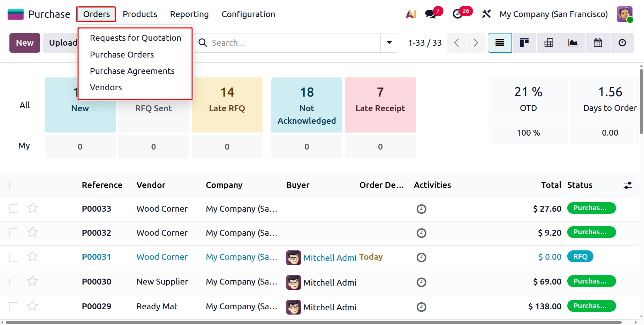Switch to the Kanban view
The height and width of the screenshot is (325, 644).
point(524,43)
